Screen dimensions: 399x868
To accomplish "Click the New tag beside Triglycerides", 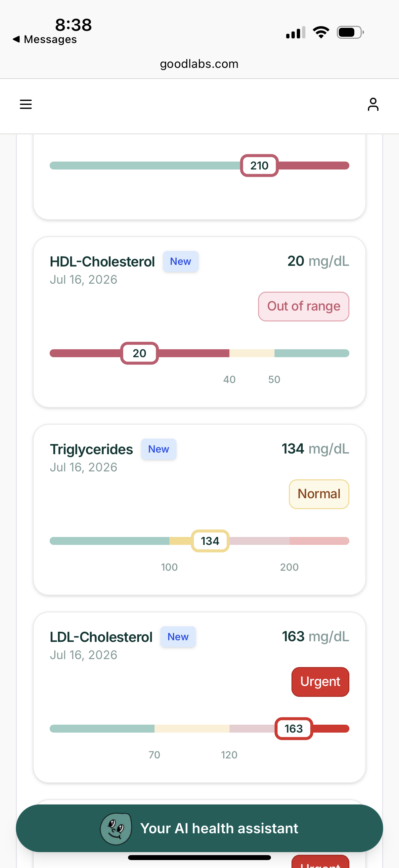I will point(158,449).
